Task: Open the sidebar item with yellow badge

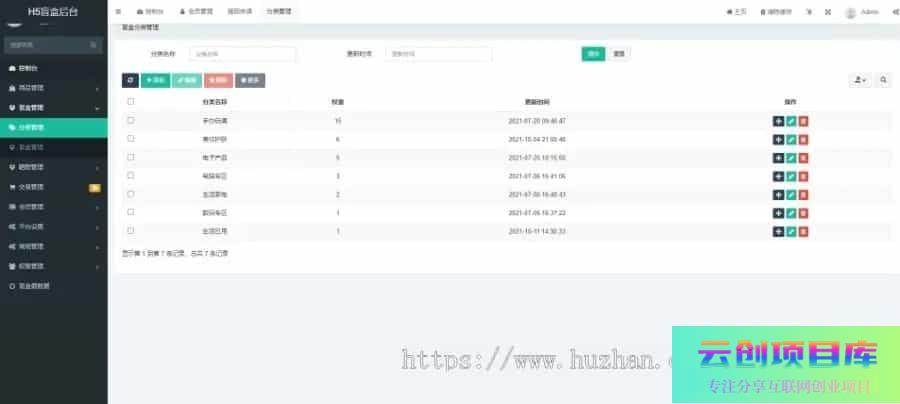Action: click(x=52, y=187)
